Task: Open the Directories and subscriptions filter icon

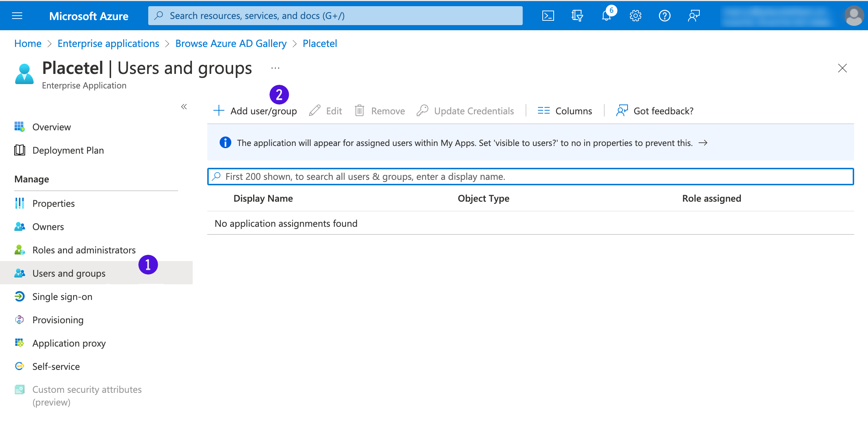Action: [577, 16]
